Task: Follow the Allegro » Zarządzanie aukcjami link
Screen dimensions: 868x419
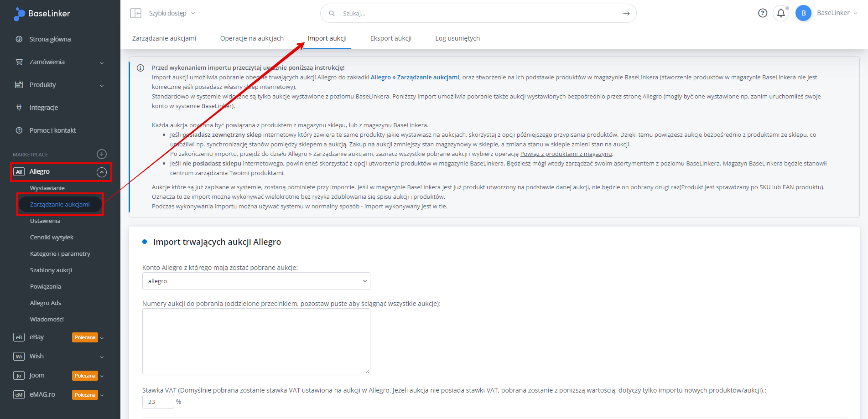Action: [415, 78]
